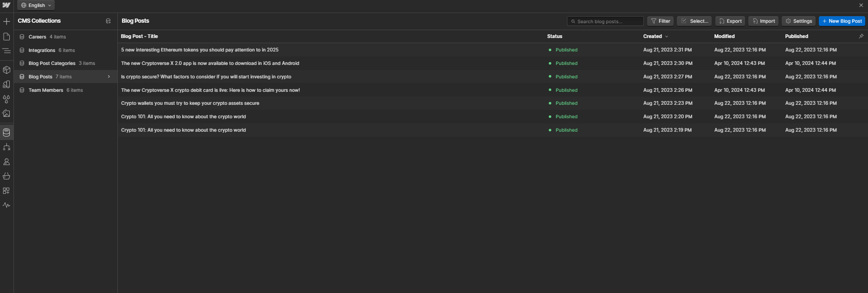868x293 pixels.
Task: Open post '5 new interesting Ethereum tokens'
Action: [x=199, y=50]
